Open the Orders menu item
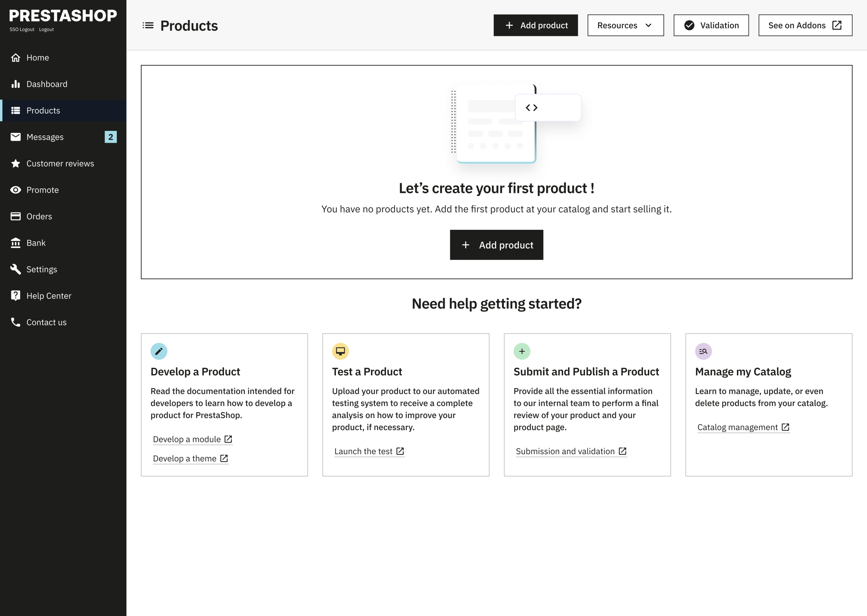Image resolution: width=867 pixels, height=616 pixels. pyautogui.click(x=39, y=217)
